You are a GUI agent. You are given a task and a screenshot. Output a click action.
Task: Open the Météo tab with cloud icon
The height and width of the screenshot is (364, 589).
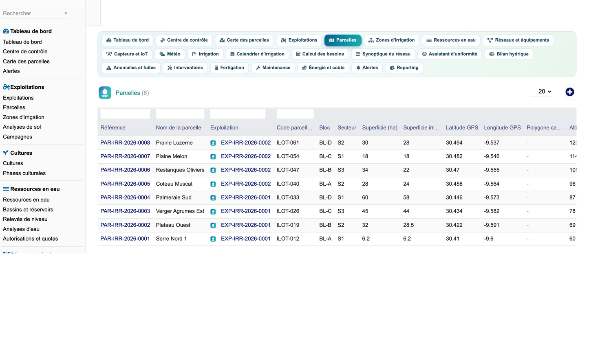click(170, 54)
